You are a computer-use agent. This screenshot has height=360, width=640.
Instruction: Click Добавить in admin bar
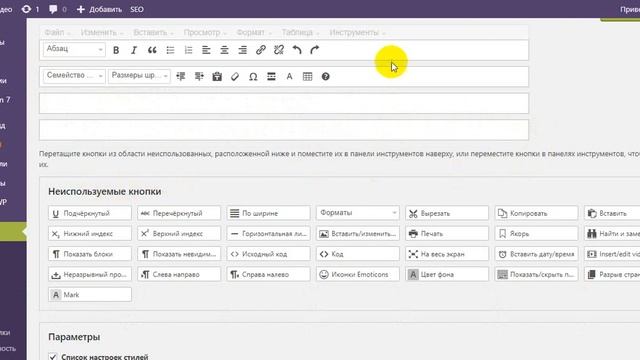coord(100,9)
